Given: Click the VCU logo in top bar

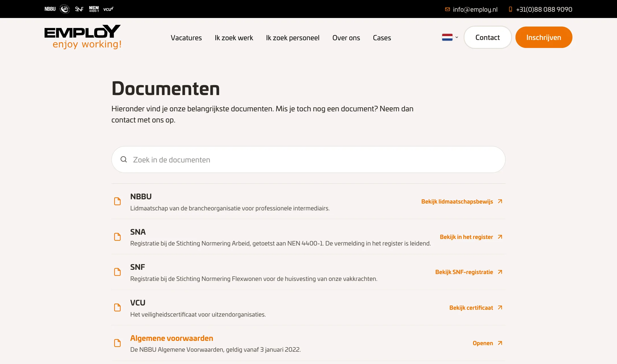Looking at the screenshot, I should (108, 9).
